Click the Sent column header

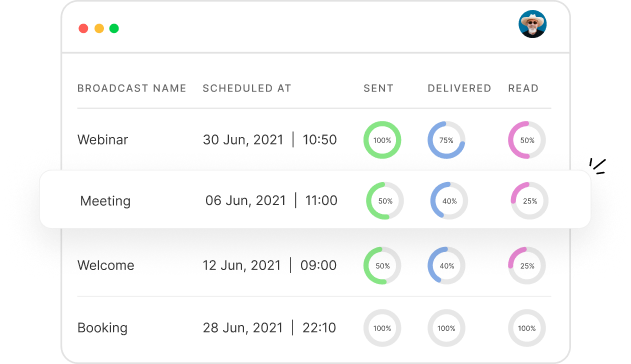pos(378,88)
